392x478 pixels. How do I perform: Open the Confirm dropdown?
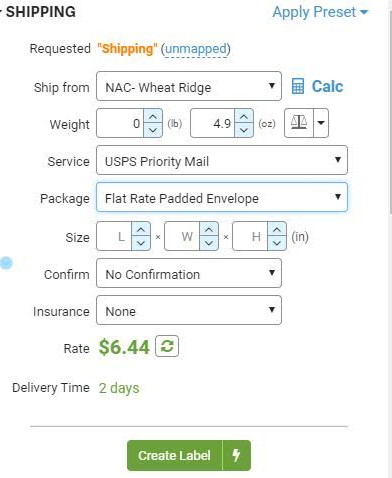tap(189, 273)
